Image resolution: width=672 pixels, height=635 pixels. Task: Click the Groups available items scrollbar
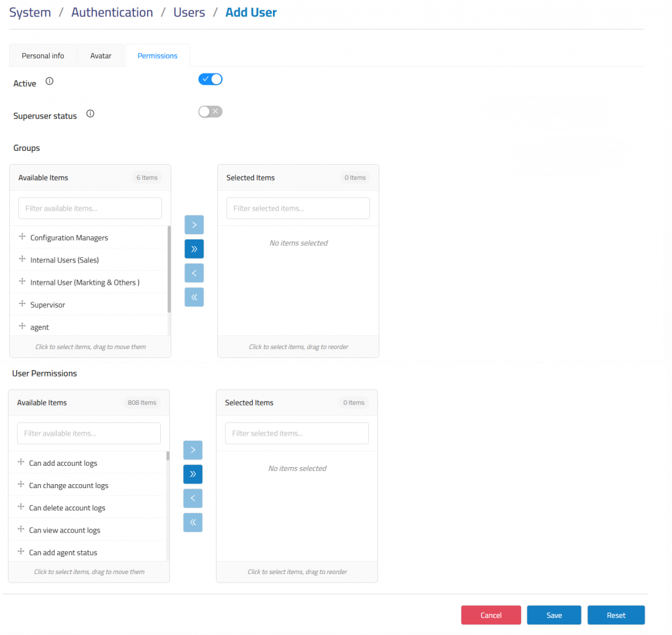click(169, 269)
